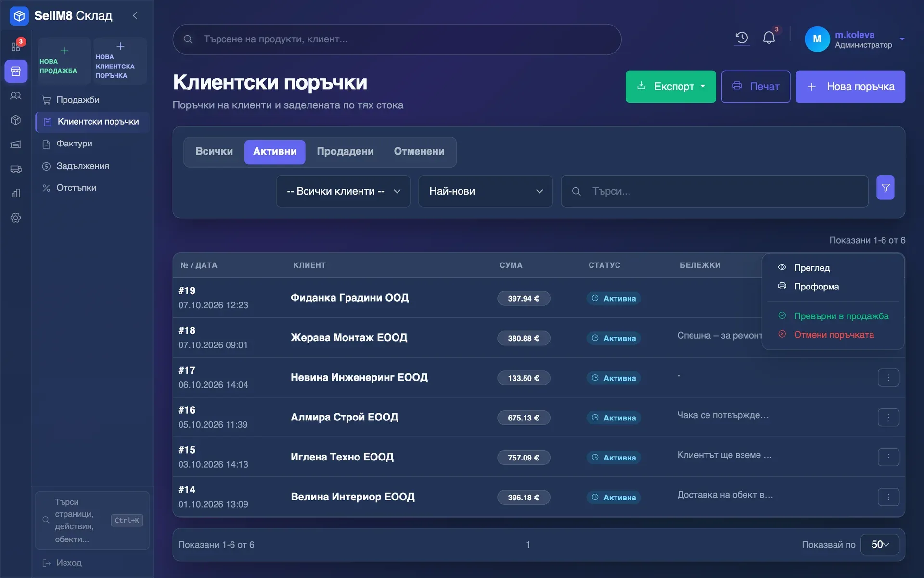Choose Преглед in the context menu
The width and height of the screenshot is (924, 578).
pos(833,268)
